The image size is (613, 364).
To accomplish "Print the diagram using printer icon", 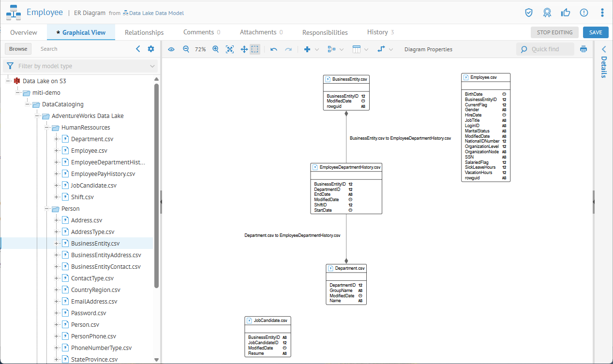I will click(583, 49).
